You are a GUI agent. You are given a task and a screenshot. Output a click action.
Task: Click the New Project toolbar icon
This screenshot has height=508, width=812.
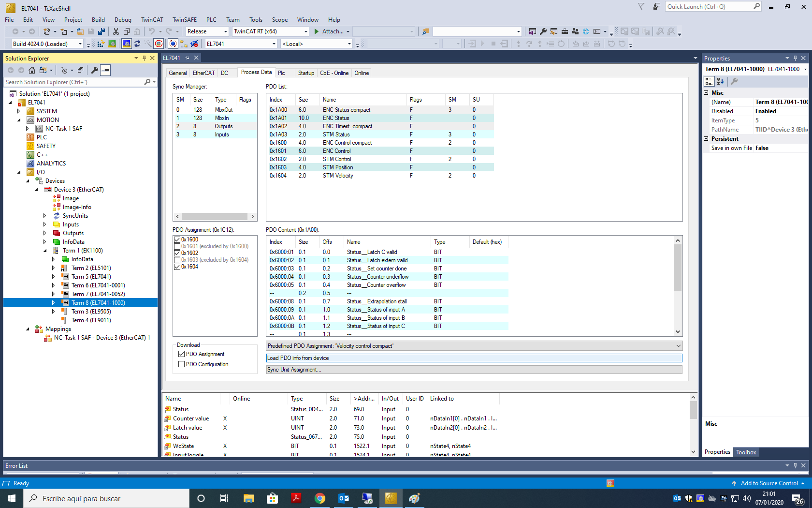pyautogui.click(x=46, y=31)
